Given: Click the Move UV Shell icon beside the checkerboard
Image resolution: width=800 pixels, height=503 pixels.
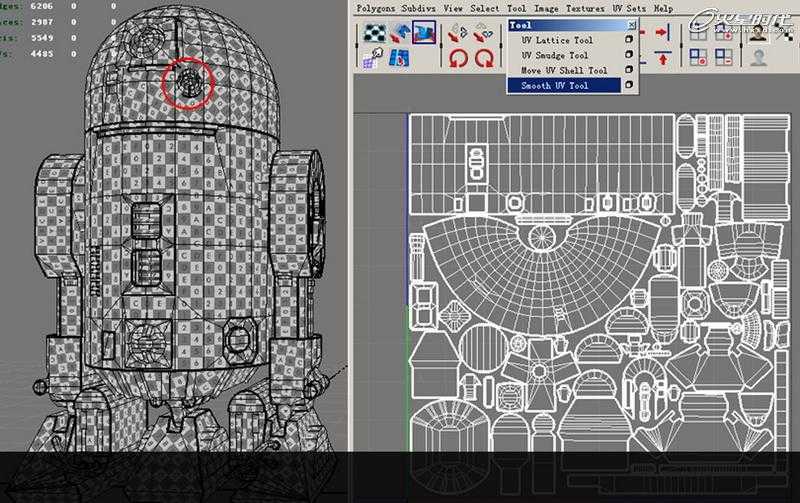Looking at the screenshot, I should coord(400,32).
